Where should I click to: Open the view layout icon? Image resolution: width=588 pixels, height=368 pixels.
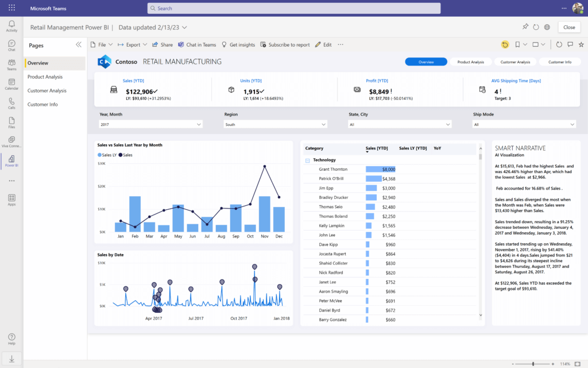pyautogui.click(x=536, y=45)
